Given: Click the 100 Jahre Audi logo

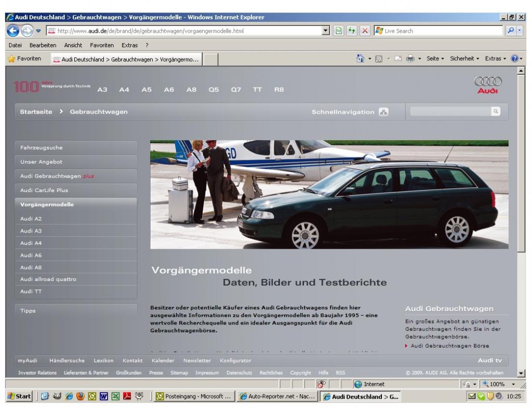Looking at the screenshot, I should (x=52, y=86).
